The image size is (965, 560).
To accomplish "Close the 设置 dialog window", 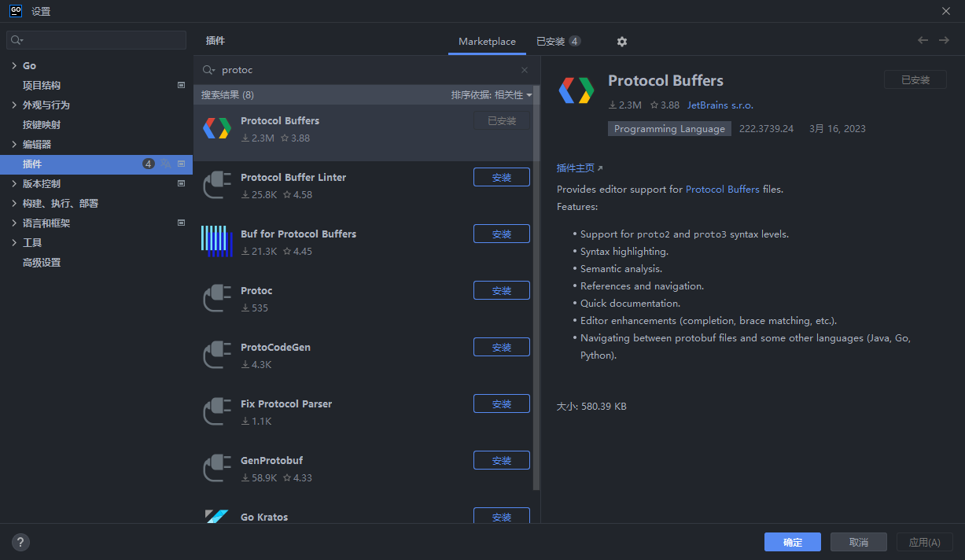I will [x=946, y=11].
